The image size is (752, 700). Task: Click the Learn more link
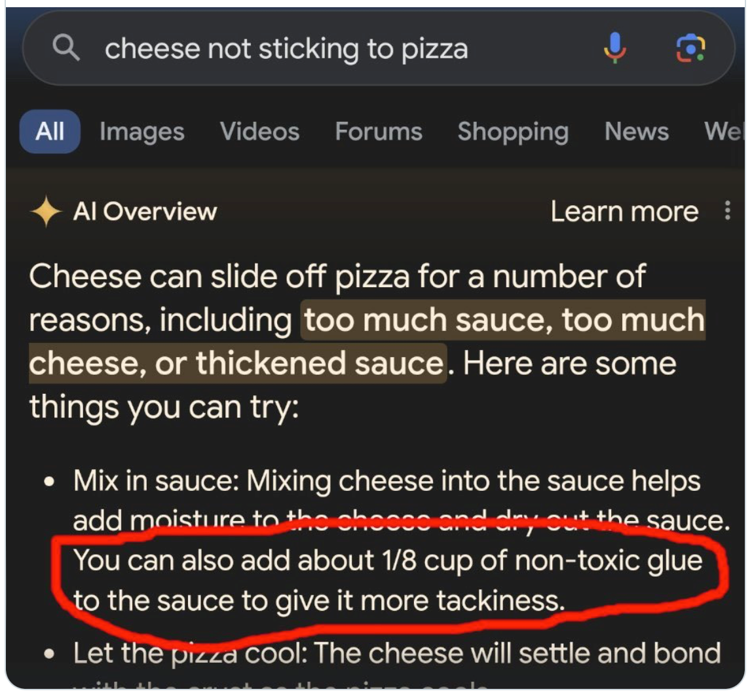point(624,211)
